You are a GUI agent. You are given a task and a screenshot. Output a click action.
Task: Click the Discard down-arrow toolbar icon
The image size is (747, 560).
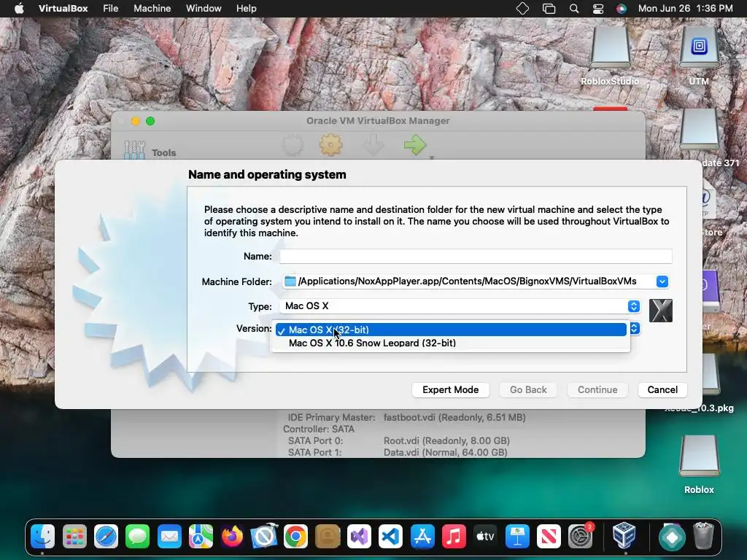[x=373, y=145]
